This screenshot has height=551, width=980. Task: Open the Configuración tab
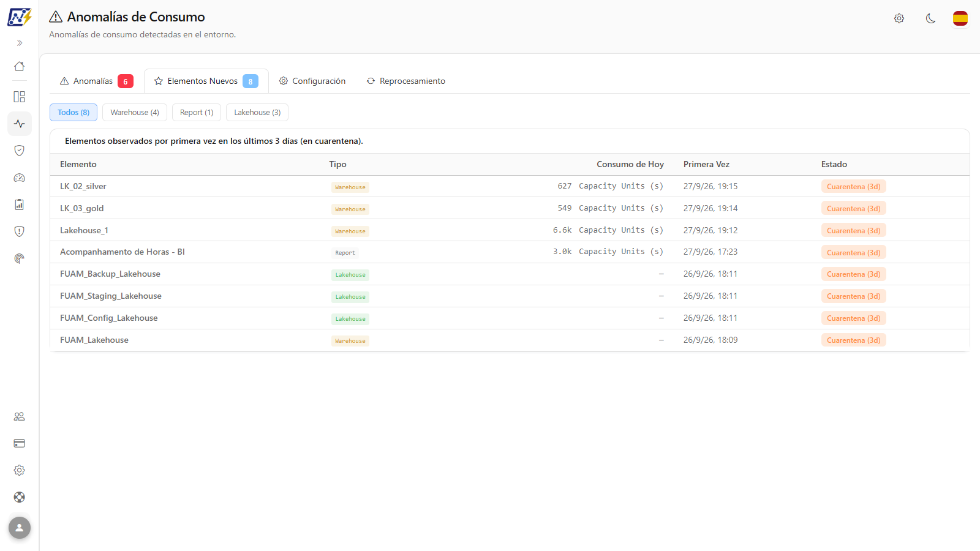pos(312,81)
